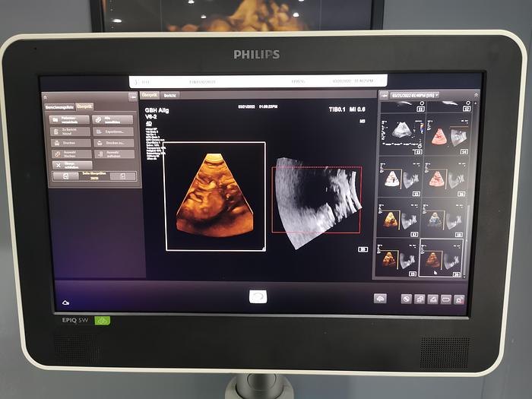Image resolution: width=532 pixels, height=399 pixels.
Task: Click the Auswahl löschen button
Action: pyautogui.click(x=72, y=154)
